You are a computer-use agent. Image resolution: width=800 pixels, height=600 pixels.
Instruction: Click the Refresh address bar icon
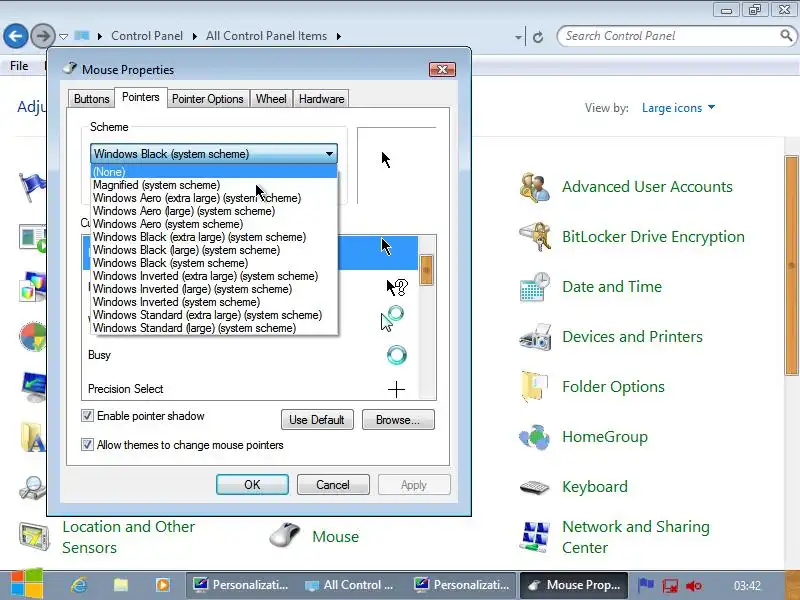click(x=538, y=37)
